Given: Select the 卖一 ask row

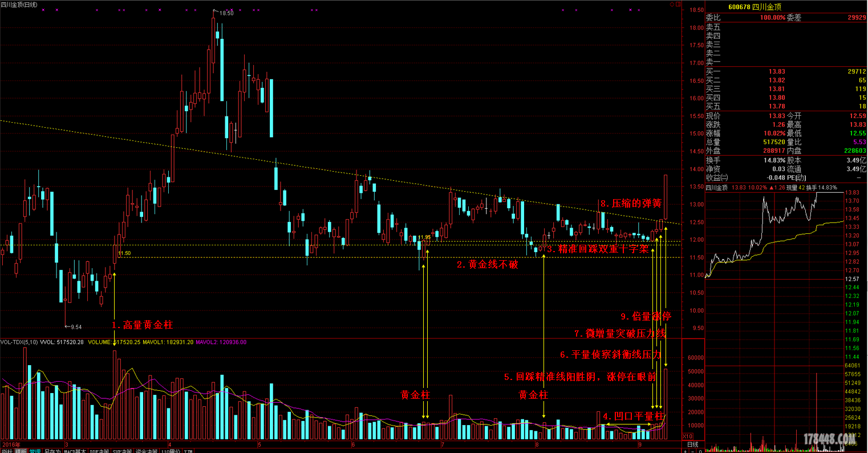Looking at the screenshot, I should pyautogui.click(x=786, y=62).
